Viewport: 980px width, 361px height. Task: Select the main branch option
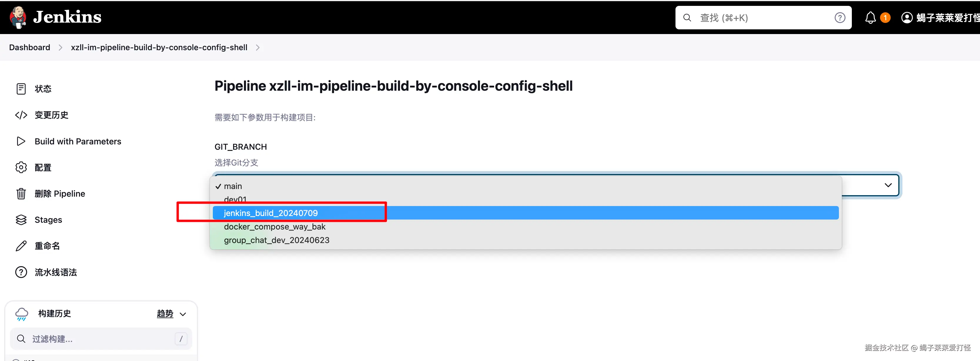[x=233, y=186]
